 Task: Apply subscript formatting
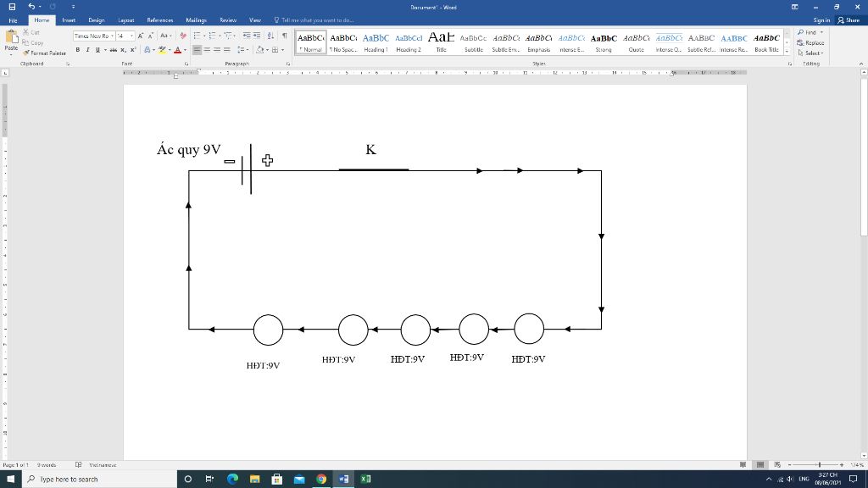click(123, 50)
